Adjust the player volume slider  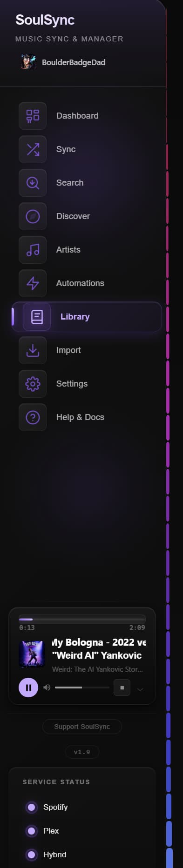pyautogui.click(x=82, y=688)
